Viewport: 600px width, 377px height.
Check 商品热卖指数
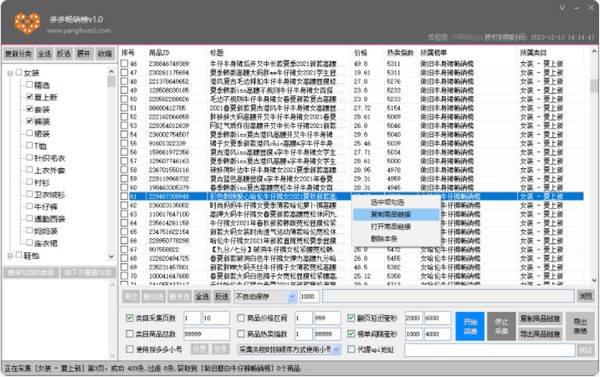[241, 334]
